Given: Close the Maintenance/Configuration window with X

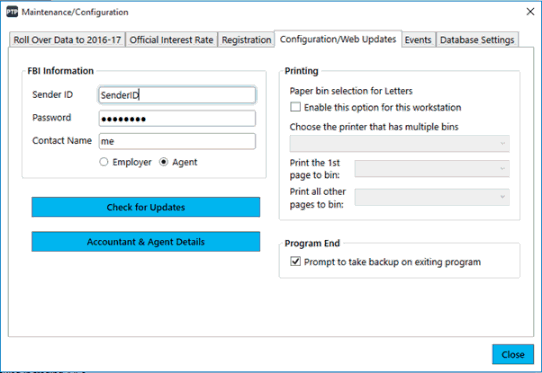Looking at the screenshot, I should [x=530, y=12].
